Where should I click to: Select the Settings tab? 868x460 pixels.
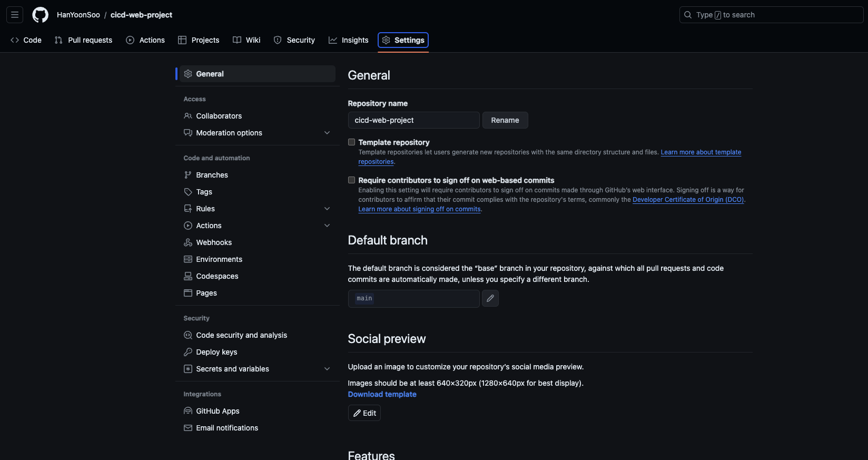(x=403, y=40)
